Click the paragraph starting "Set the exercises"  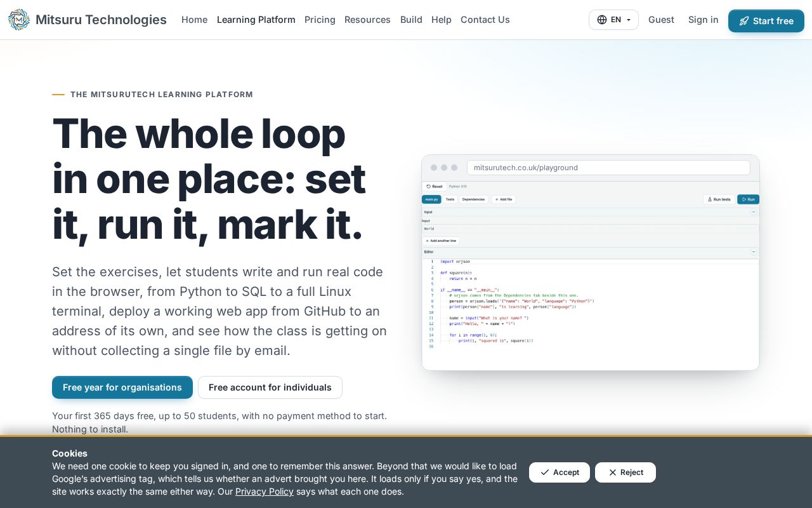pos(219,311)
